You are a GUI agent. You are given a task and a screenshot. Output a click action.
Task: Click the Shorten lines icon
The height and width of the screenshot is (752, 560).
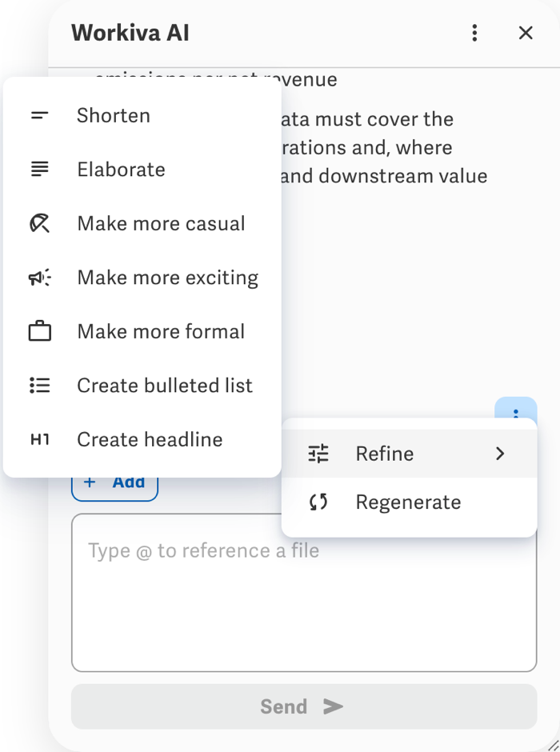39,115
